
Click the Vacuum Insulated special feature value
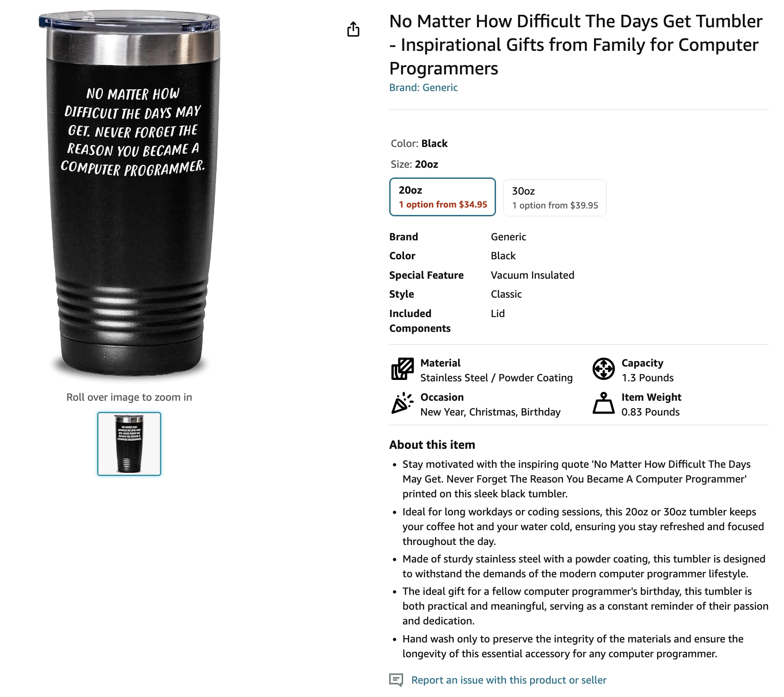[533, 275]
